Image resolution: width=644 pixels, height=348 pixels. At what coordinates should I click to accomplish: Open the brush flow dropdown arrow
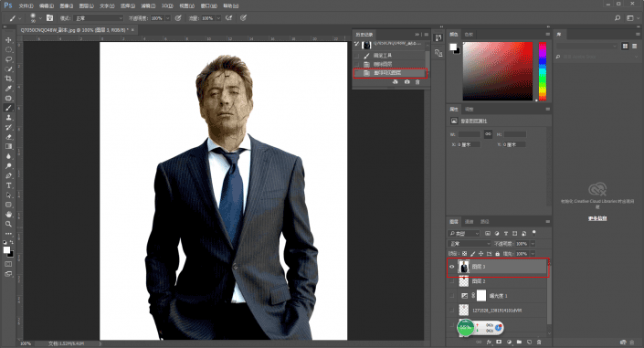[218, 18]
